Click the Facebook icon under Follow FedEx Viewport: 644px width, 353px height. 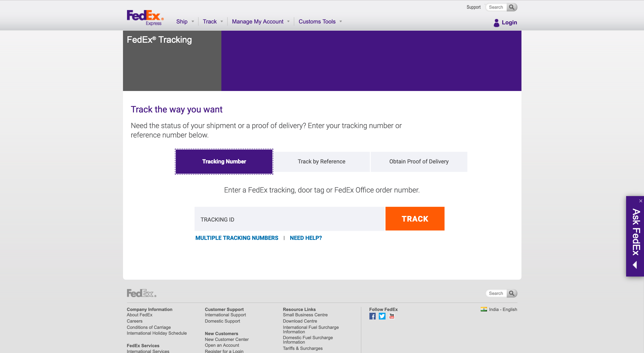pos(373,316)
